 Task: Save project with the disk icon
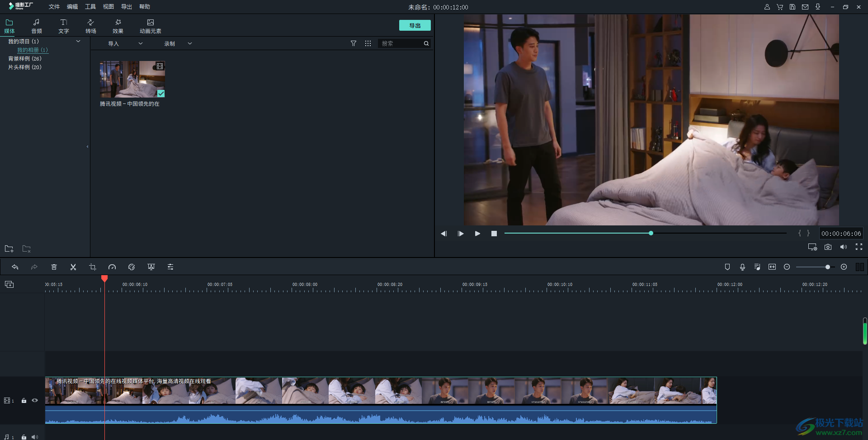[x=793, y=7]
